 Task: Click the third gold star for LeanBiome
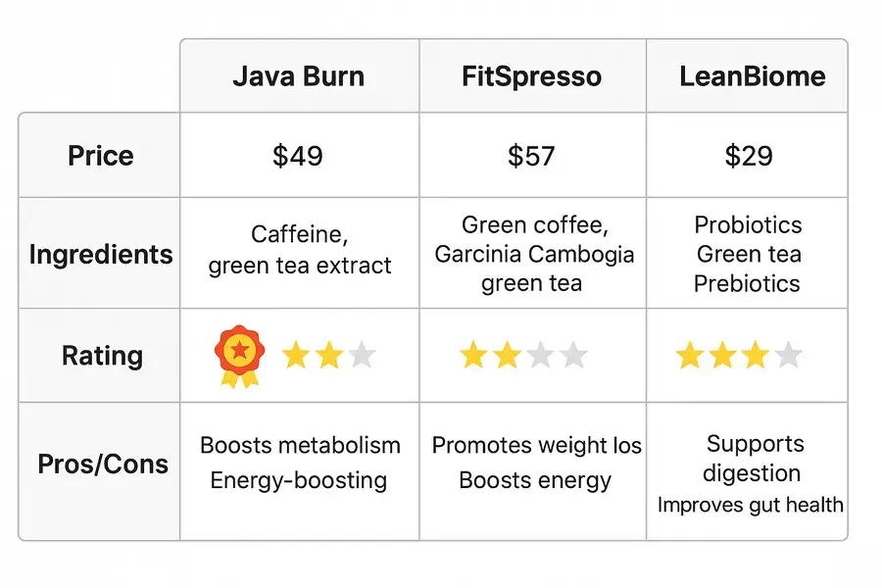pyautogui.click(x=755, y=355)
